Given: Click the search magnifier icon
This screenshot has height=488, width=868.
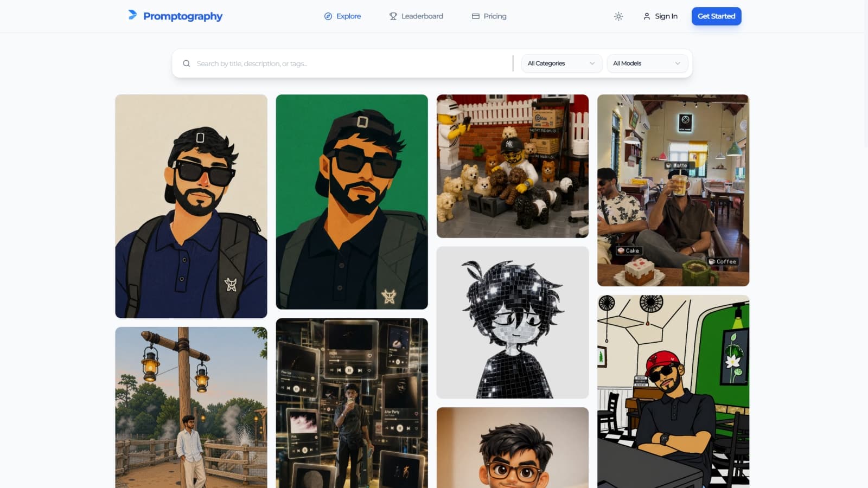Looking at the screenshot, I should click(187, 63).
